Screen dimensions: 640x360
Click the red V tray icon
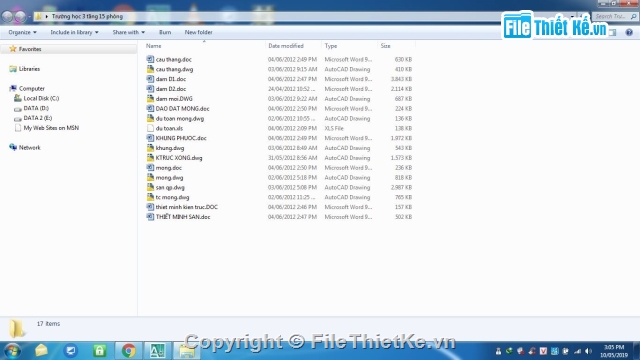click(543, 351)
